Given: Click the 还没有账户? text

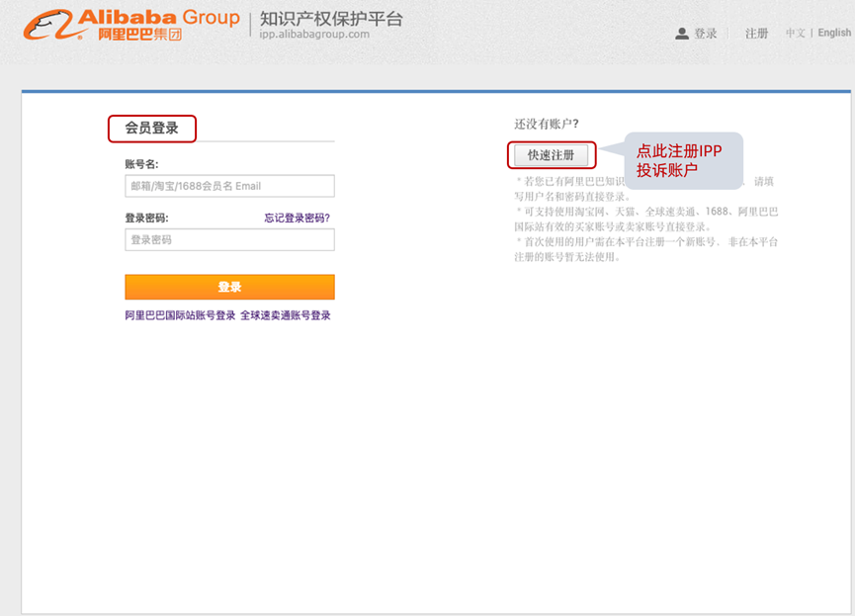Looking at the screenshot, I should 547,124.
